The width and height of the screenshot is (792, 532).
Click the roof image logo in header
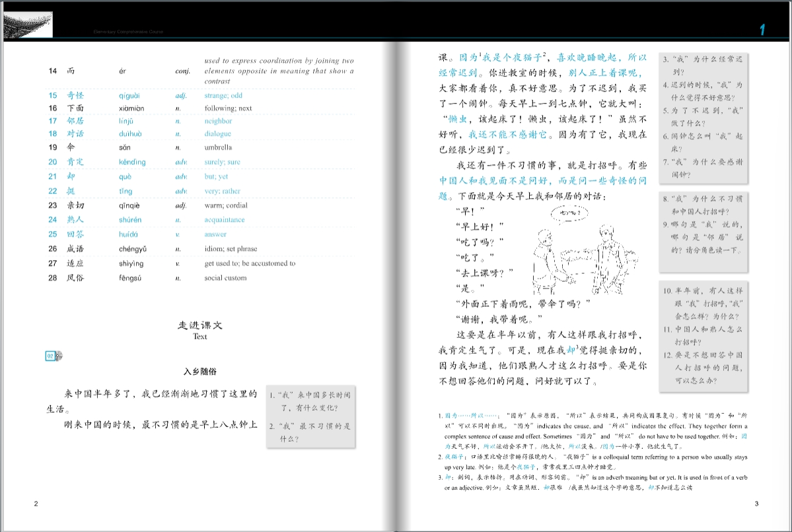tap(28, 26)
